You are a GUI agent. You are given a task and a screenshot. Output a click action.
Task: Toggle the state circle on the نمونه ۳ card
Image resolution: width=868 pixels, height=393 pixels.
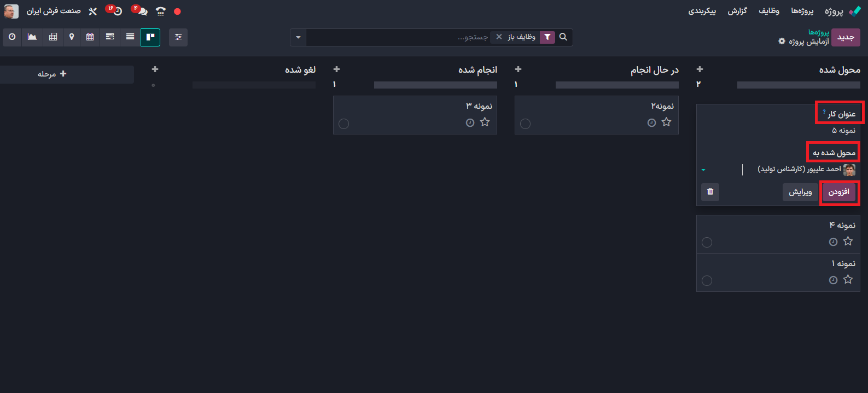343,124
